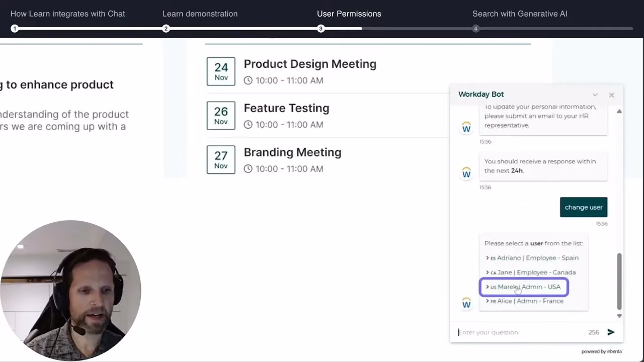Image resolution: width=644 pixels, height=362 pixels.
Task: Click clock icon beside Product Design Meeting
Action: [248, 80]
